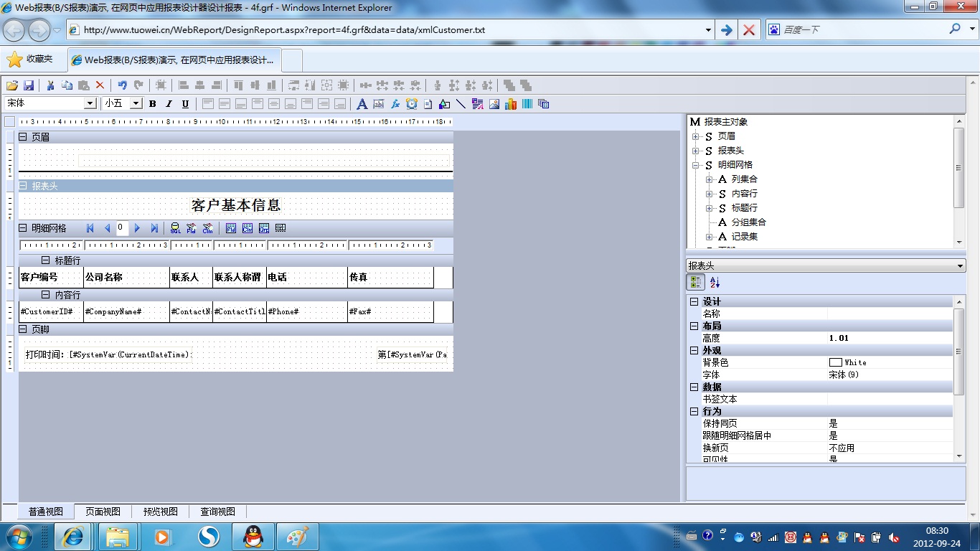980x551 pixels.
Task: Select the line drawing tool
Action: pyautogui.click(x=461, y=104)
